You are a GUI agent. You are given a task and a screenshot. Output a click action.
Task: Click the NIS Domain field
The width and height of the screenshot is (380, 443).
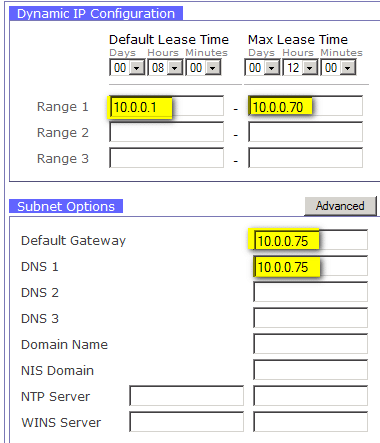click(310, 370)
